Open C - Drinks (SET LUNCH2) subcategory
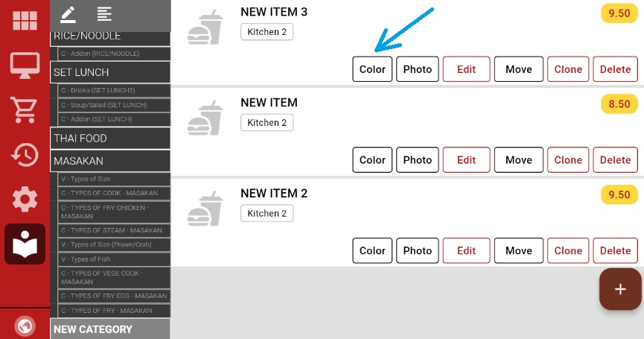Screen dimensions: 644x339 [115, 90]
